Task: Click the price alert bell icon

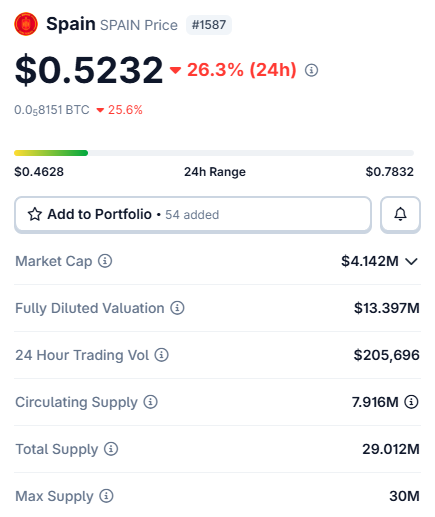Action: [400, 214]
